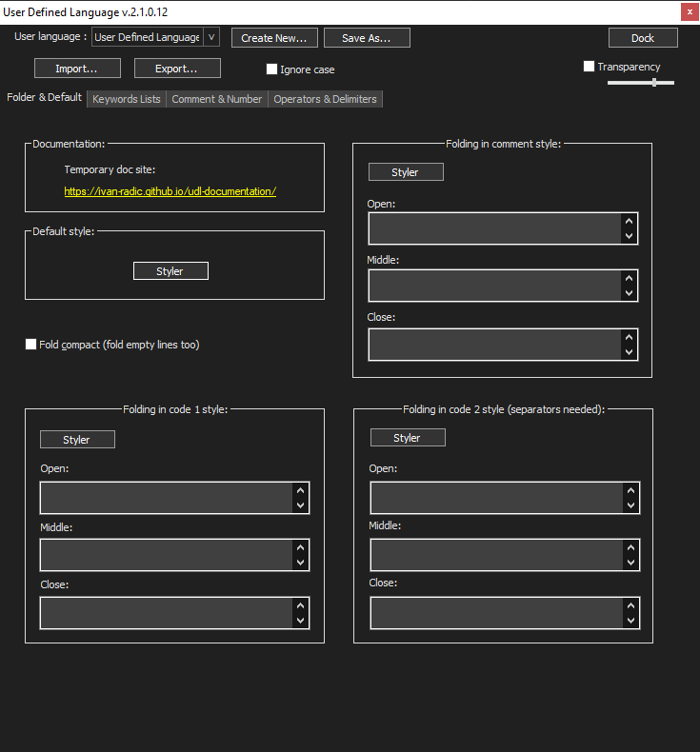
Task: Click down arrow in comment style Middle field
Action: (x=629, y=293)
